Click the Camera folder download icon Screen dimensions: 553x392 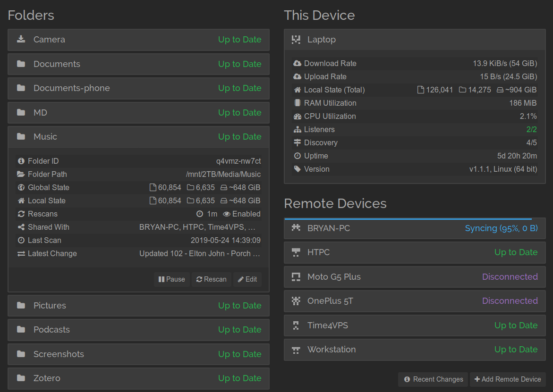pos(21,39)
